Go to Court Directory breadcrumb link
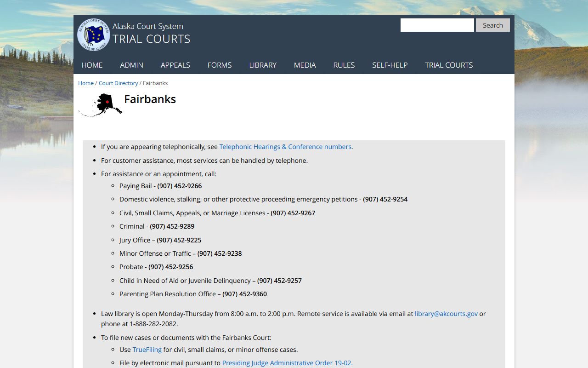Screen dimensions: 588x368 click(x=118, y=83)
